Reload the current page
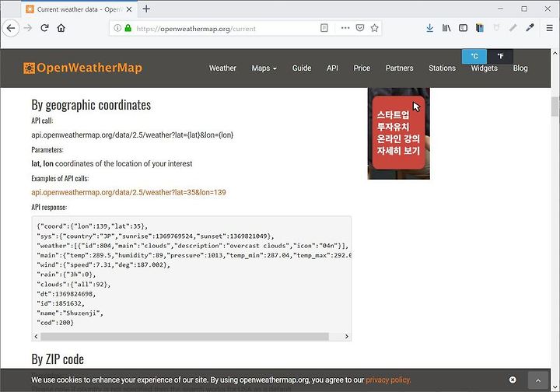 click(x=44, y=28)
